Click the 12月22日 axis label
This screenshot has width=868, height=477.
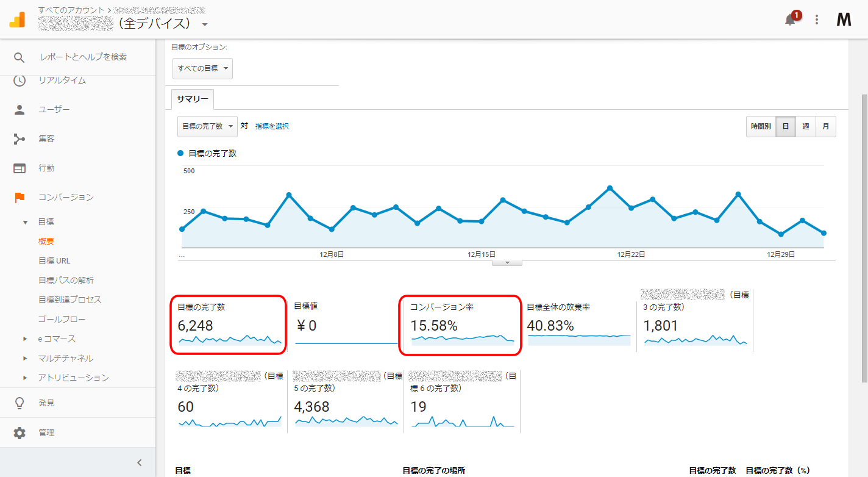coord(631,254)
